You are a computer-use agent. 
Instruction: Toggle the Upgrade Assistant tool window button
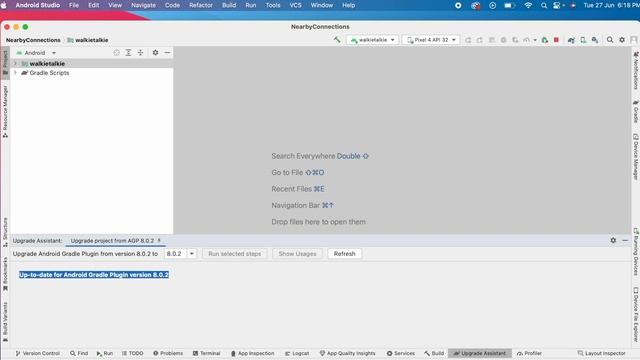click(x=480, y=353)
